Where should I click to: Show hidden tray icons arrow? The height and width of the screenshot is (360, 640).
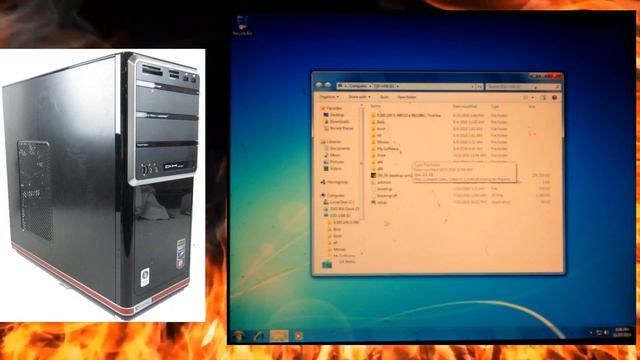pyautogui.click(x=591, y=333)
